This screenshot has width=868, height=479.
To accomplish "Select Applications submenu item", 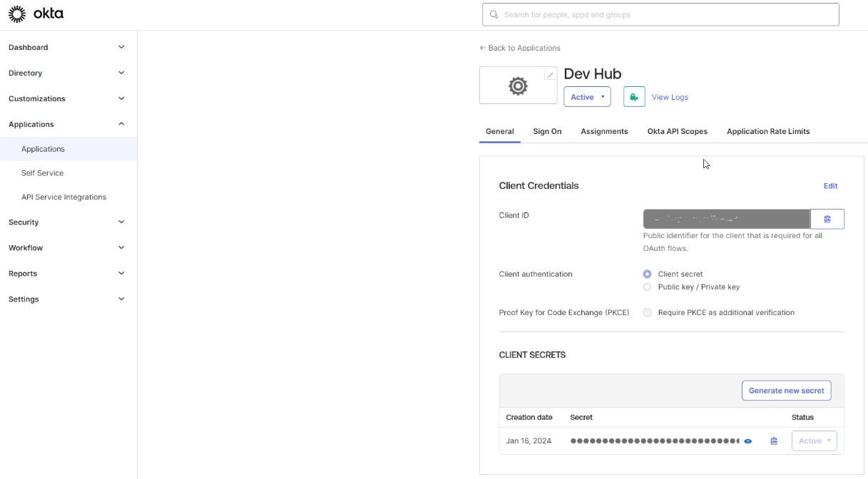I will [x=68, y=149].
